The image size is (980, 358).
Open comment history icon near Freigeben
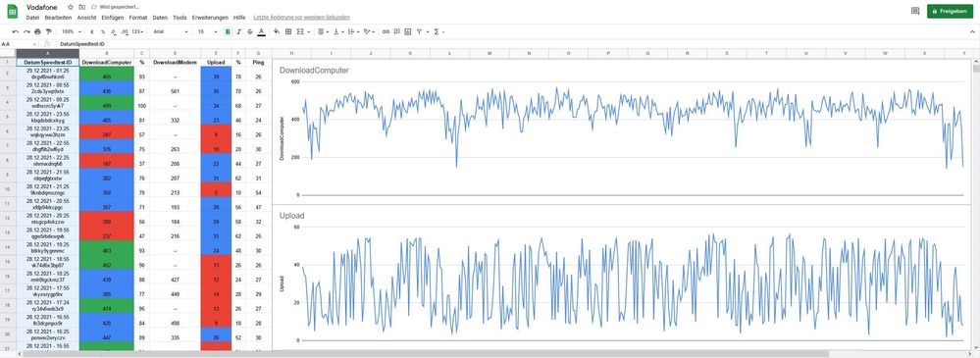tap(915, 11)
